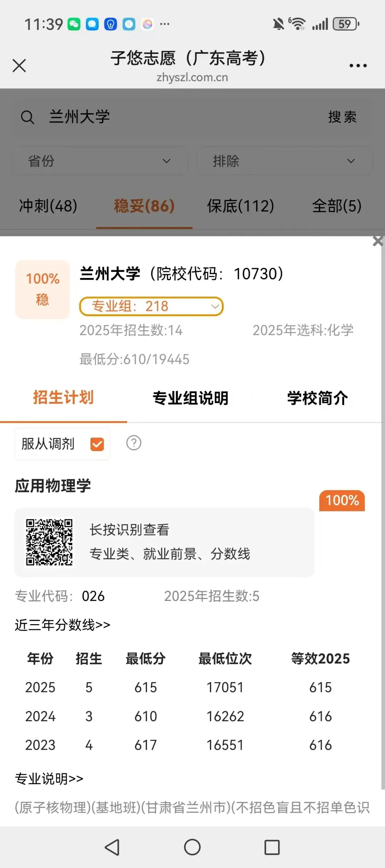Open the 专业组: 218 selector
The image size is (385, 868).
[151, 307]
